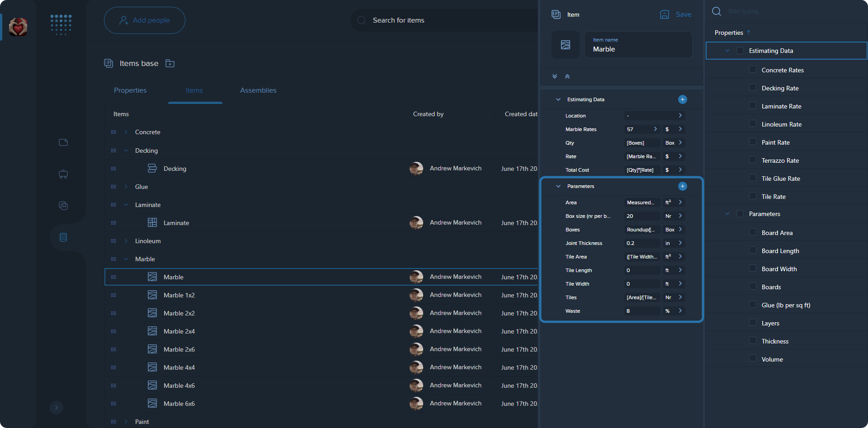Expand the Concrete category
The height and width of the screenshot is (428, 868).
[126, 132]
